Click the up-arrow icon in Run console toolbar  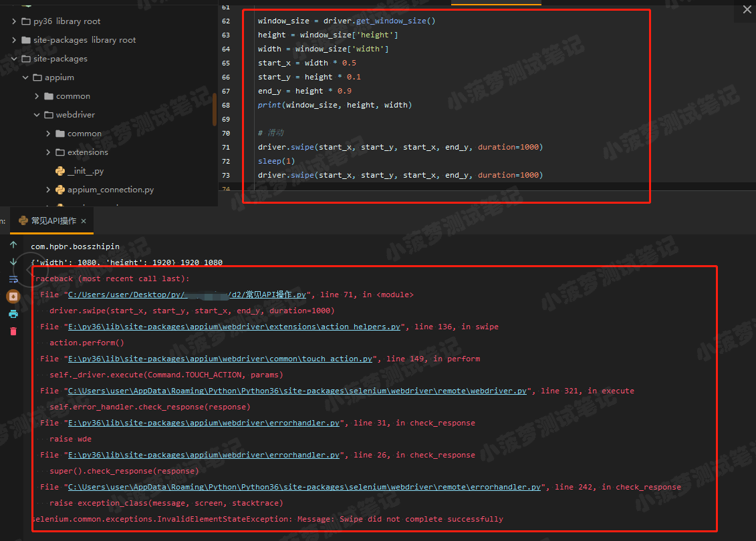[13, 244]
